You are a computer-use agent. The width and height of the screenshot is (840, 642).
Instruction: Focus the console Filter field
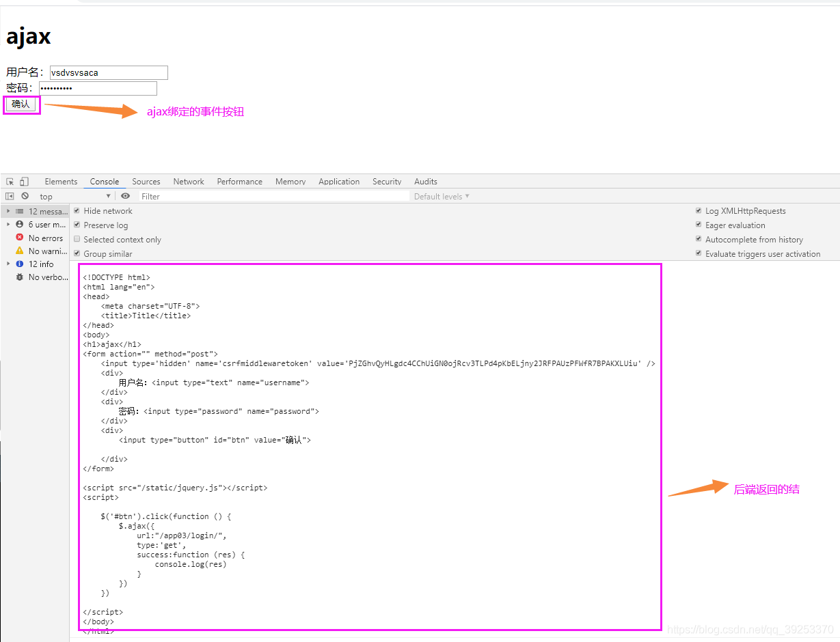[x=273, y=197]
